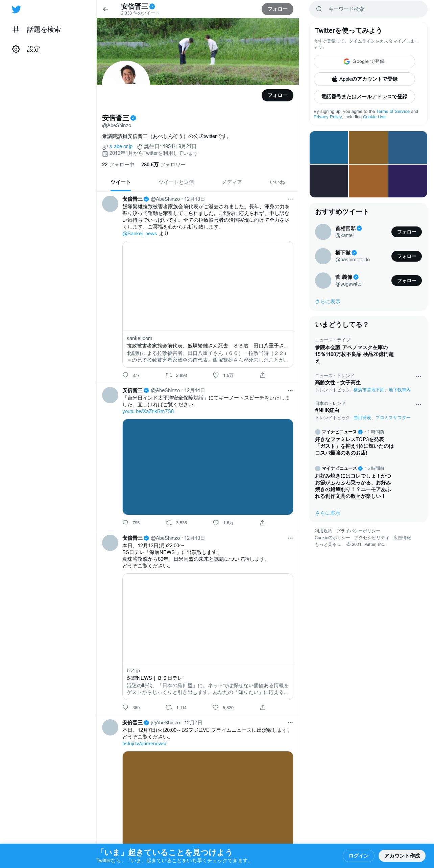The width and height of the screenshot is (434, 868).
Task: Open bottom-right purple media tile
Action: [x=408, y=181]
